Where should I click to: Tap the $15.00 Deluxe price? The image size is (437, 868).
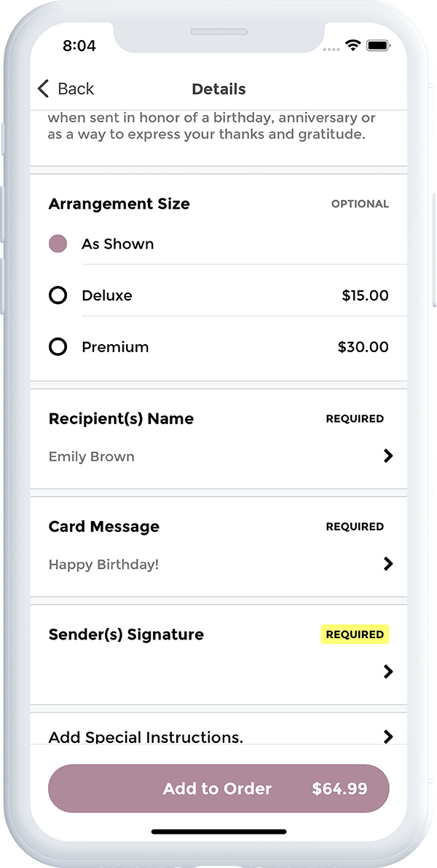[365, 295]
